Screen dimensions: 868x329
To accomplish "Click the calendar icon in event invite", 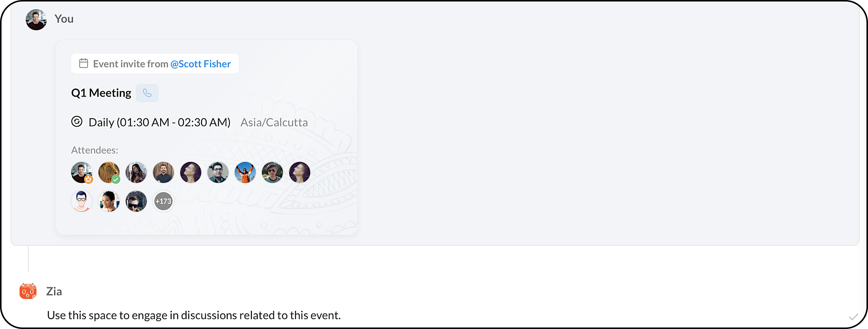I will (x=84, y=63).
